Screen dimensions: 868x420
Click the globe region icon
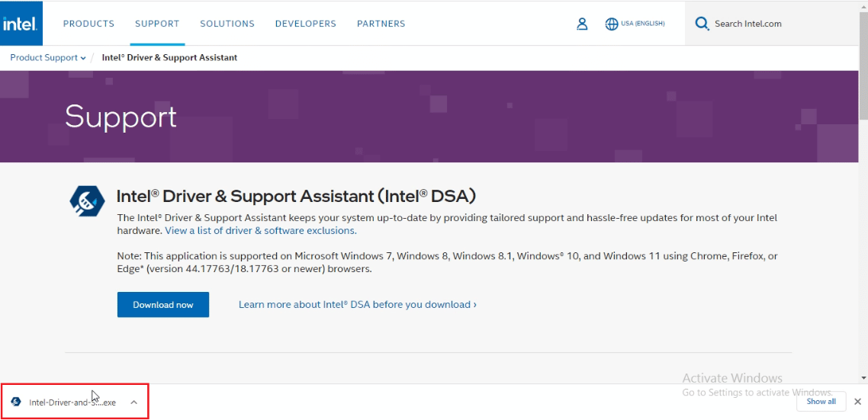(611, 24)
